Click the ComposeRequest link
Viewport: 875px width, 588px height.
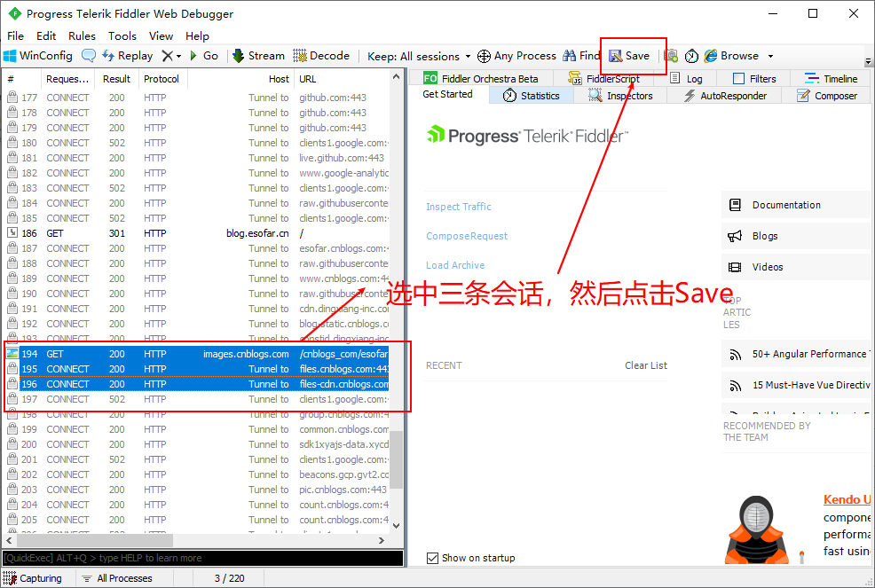point(467,236)
